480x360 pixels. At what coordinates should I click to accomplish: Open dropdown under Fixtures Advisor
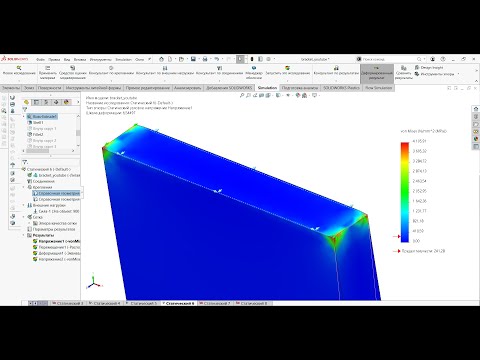coord(111,80)
